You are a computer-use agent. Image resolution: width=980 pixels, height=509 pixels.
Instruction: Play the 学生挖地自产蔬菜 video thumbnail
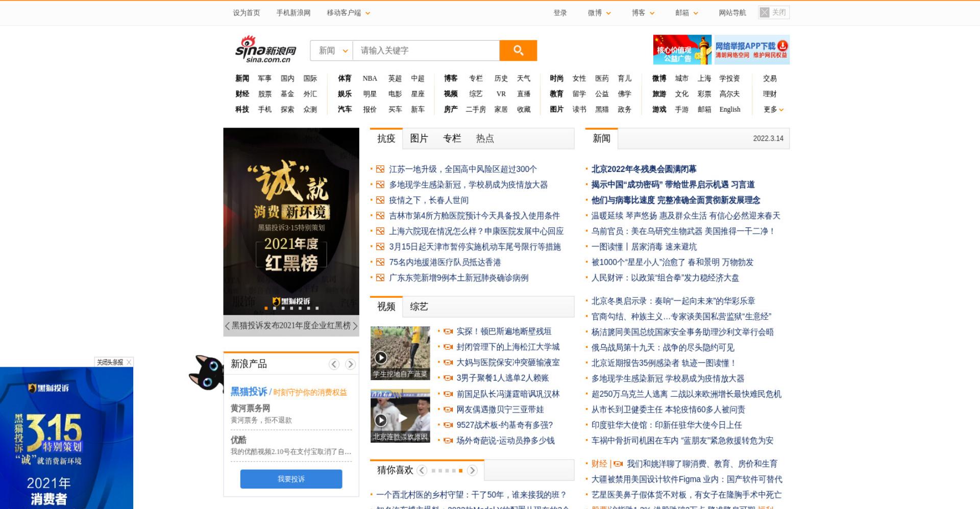400,353
